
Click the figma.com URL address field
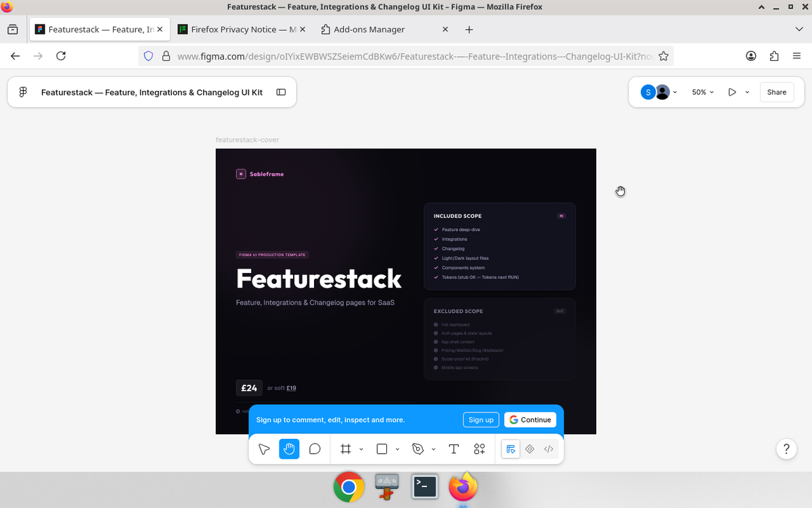[x=415, y=56]
